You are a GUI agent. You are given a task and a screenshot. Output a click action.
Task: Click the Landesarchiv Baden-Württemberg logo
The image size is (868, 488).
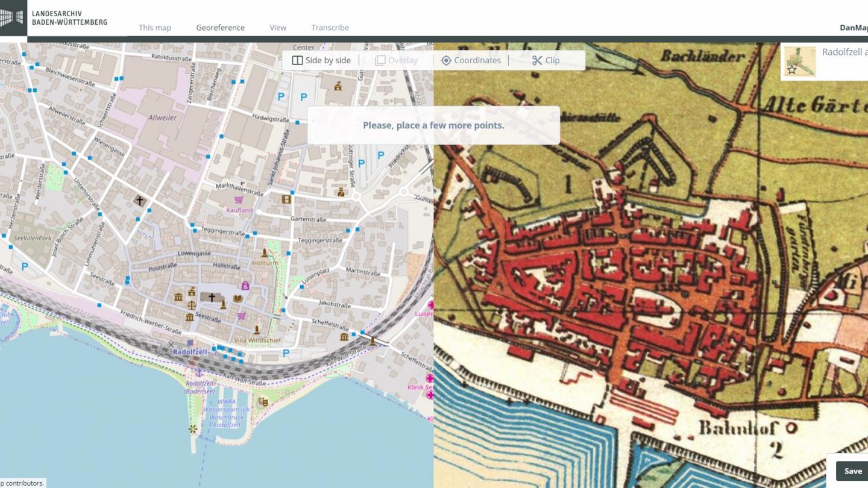[54, 18]
